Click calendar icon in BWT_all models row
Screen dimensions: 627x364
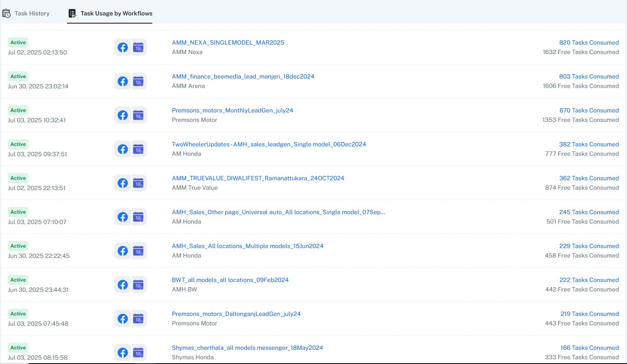point(138,285)
